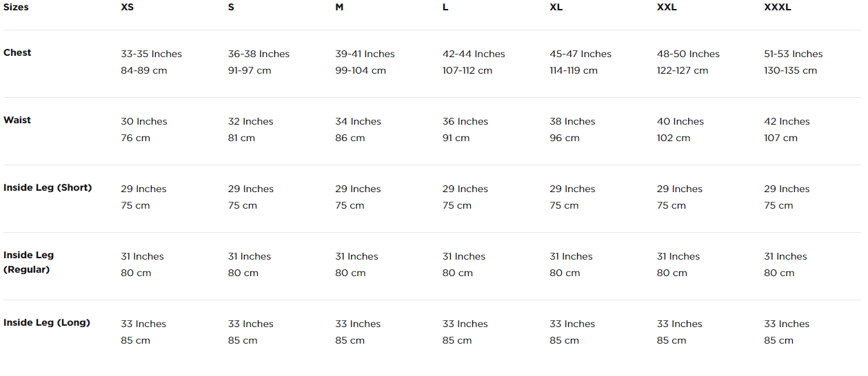Click the Inside Leg (Short) label
Image resolution: width=868 pixels, height=376 pixels.
(x=48, y=187)
